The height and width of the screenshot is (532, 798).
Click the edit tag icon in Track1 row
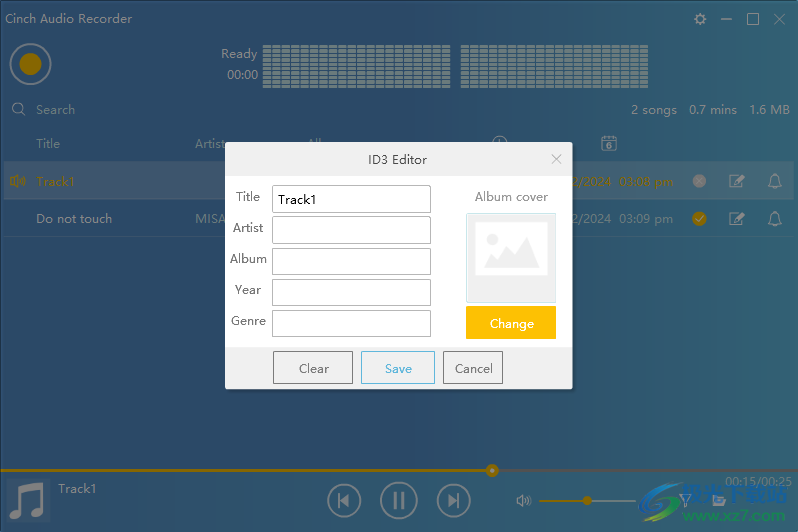point(736,181)
